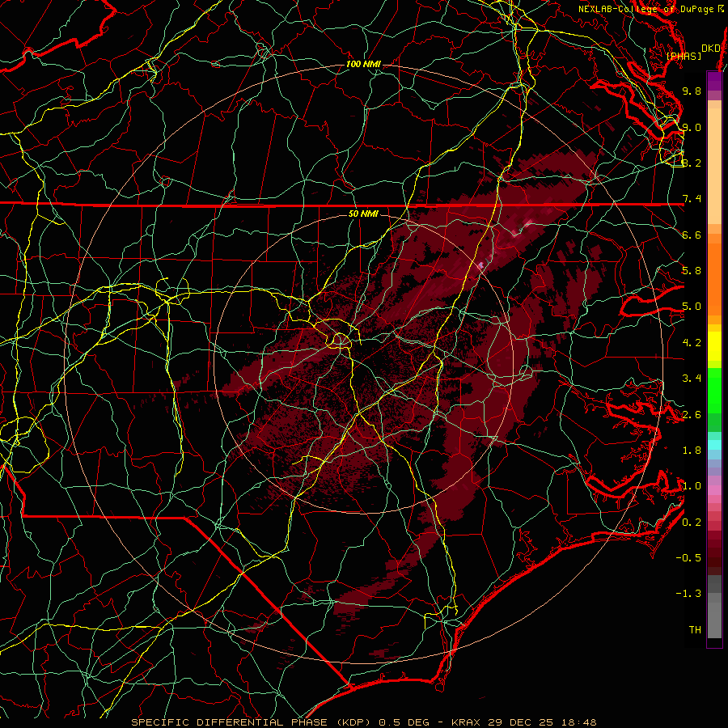The width and height of the screenshot is (728, 728).
Task: Select the bright green band of color scale
Action: pyautogui.click(x=714, y=391)
